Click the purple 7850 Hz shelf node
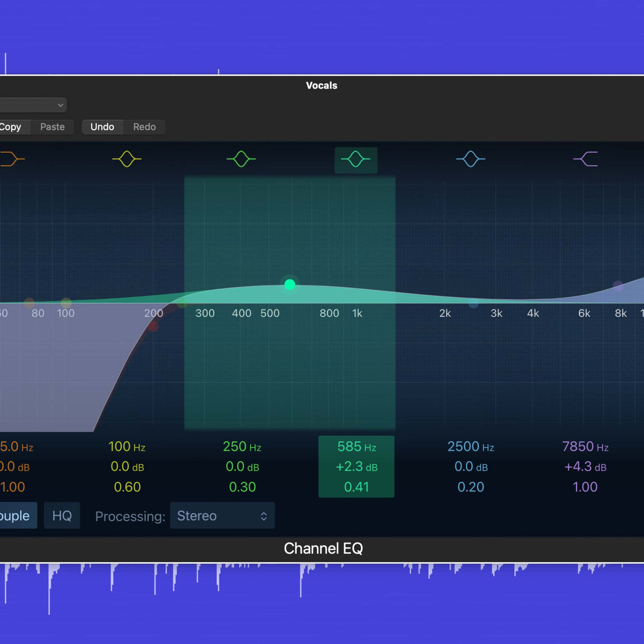 618,286
